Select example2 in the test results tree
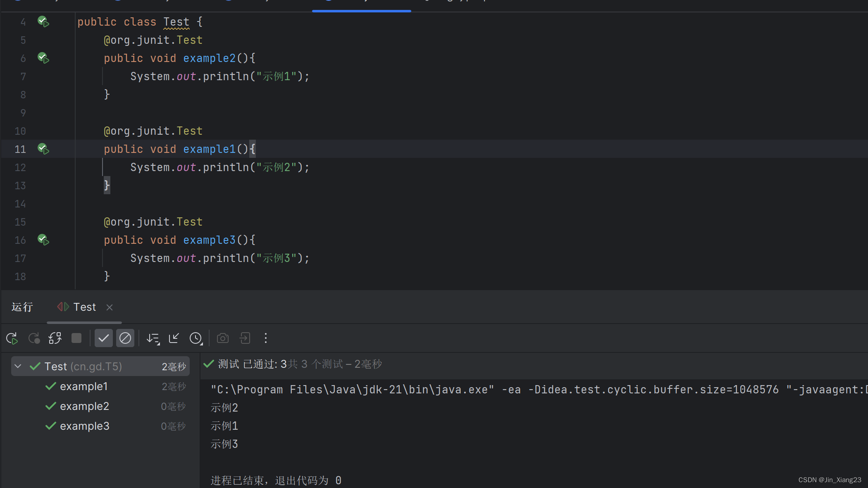Image resolution: width=868 pixels, height=488 pixels. (84, 406)
